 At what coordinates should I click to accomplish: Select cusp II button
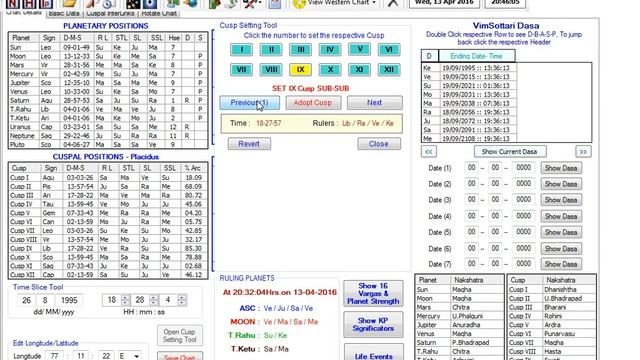(x=271, y=50)
